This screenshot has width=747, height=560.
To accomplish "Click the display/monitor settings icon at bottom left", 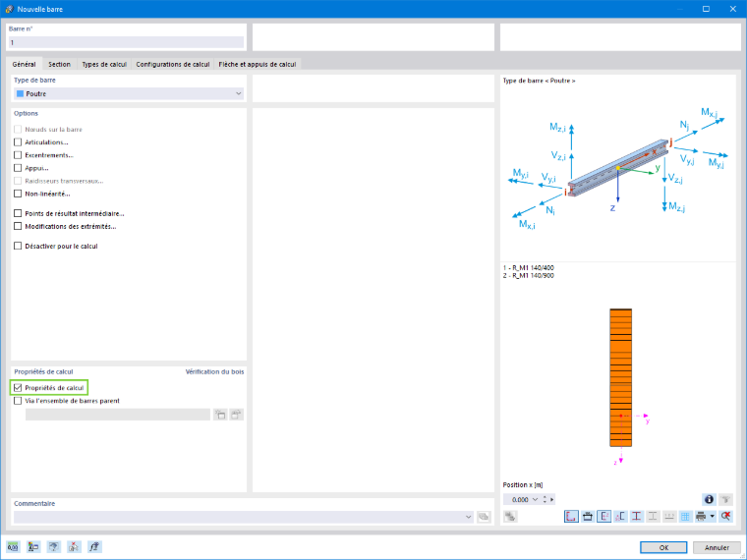I will point(53,546).
